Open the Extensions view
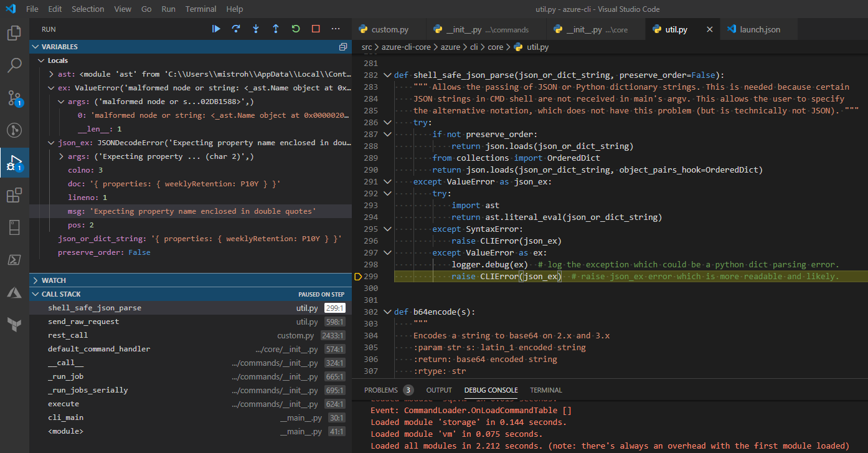 14,196
